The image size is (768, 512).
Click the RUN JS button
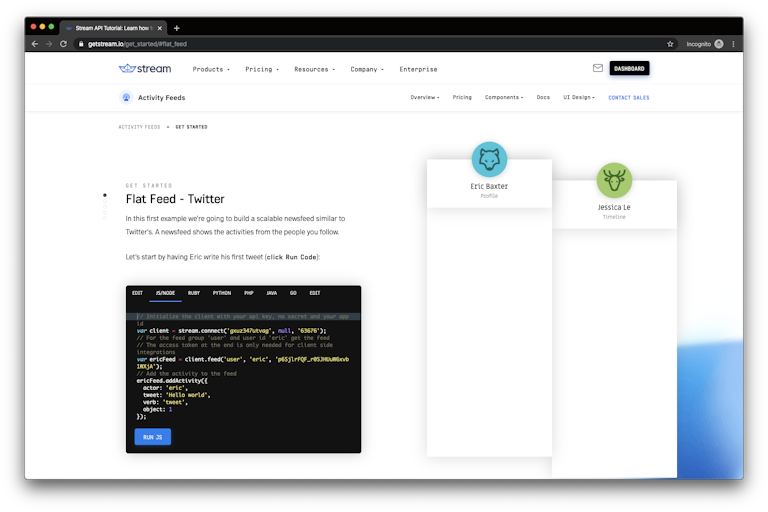pos(152,437)
